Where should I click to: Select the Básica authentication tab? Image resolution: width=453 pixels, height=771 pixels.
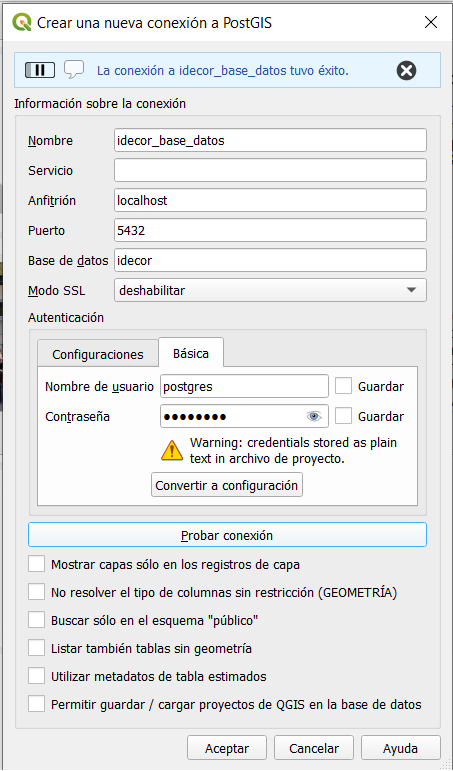pos(191,353)
